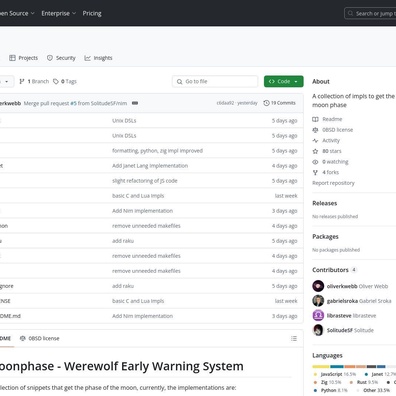The image size is (396, 396).
Task: Click the scale icon by 0BSD license
Action: pyautogui.click(x=315, y=130)
